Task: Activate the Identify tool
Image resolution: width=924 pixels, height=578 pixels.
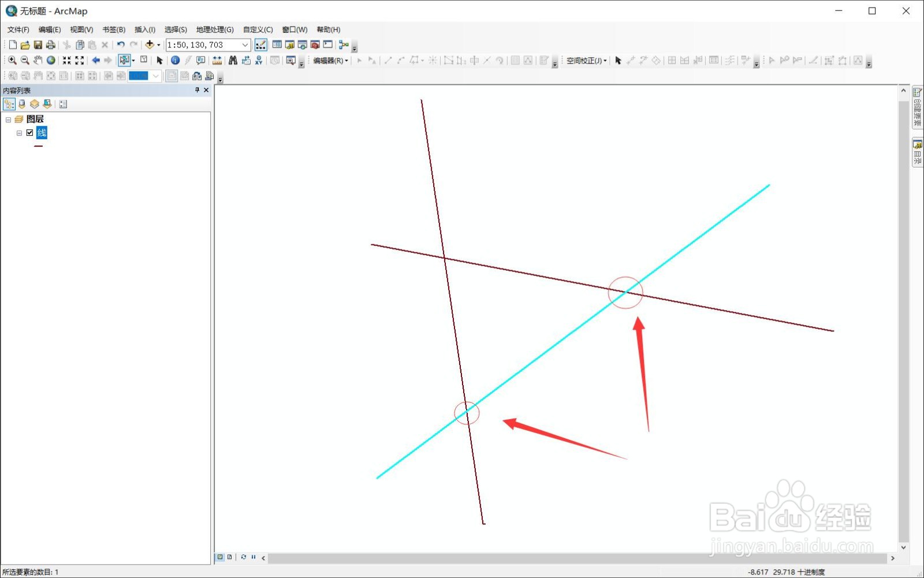Action: pos(176,60)
